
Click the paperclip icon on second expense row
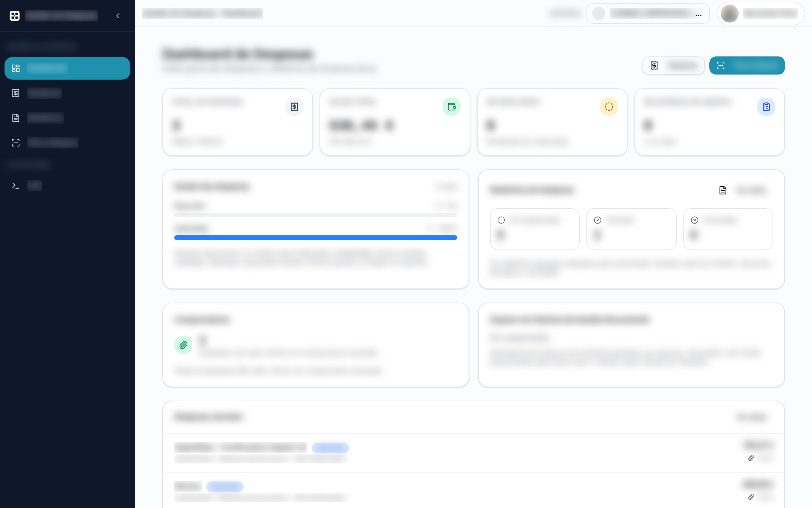click(x=751, y=497)
